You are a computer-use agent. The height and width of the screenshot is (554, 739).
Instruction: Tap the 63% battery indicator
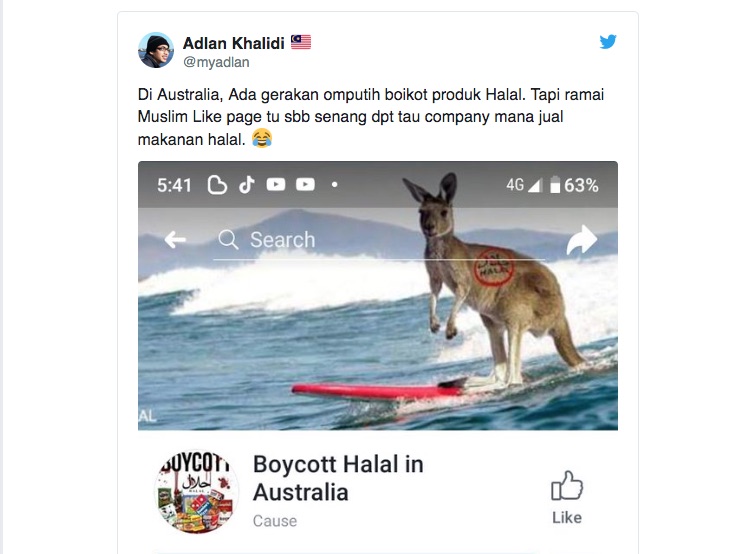coord(574,185)
